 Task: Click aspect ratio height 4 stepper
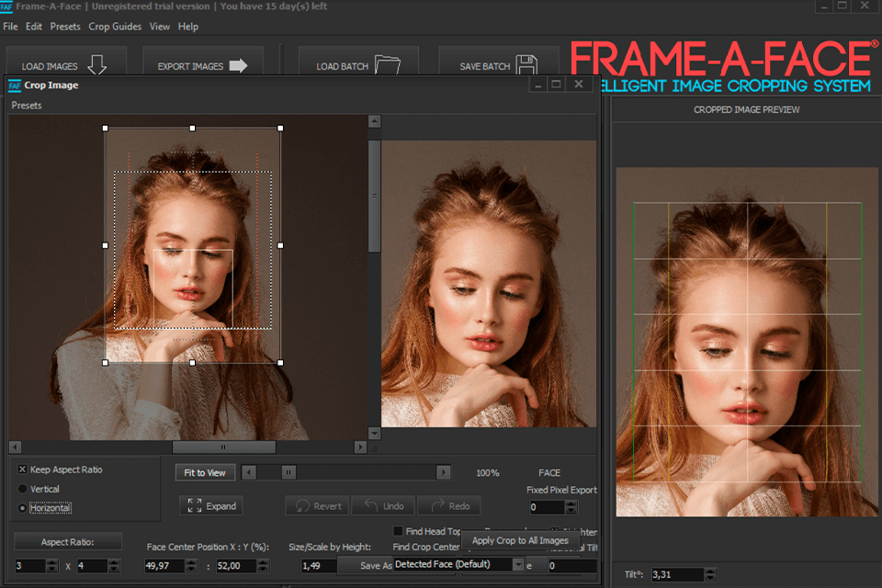(114, 566)
